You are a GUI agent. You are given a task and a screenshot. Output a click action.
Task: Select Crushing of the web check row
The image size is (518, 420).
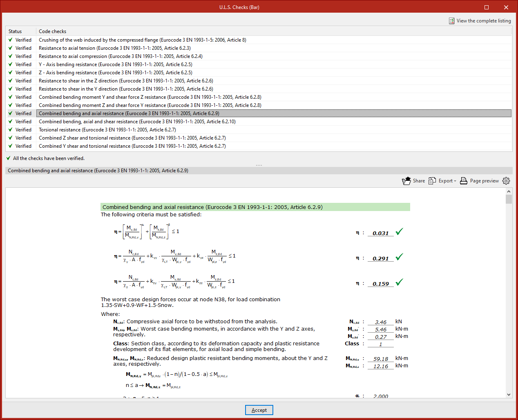click(259, 40)
